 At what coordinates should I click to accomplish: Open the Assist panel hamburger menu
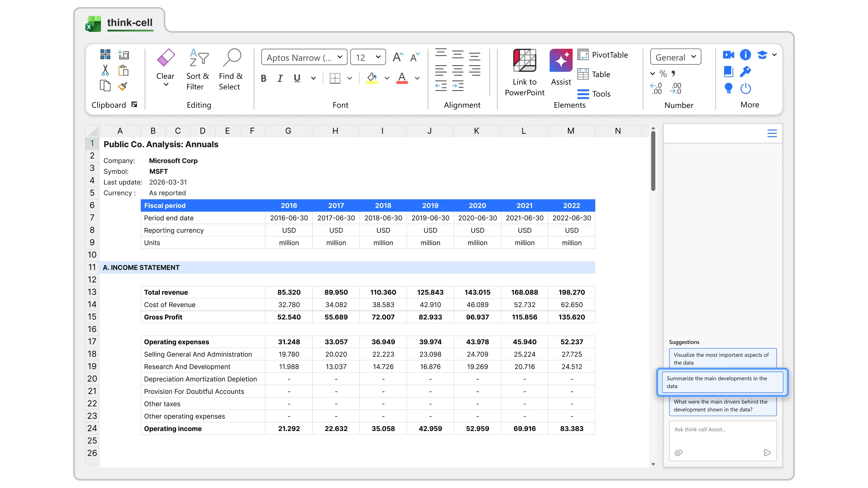point(772,133)
